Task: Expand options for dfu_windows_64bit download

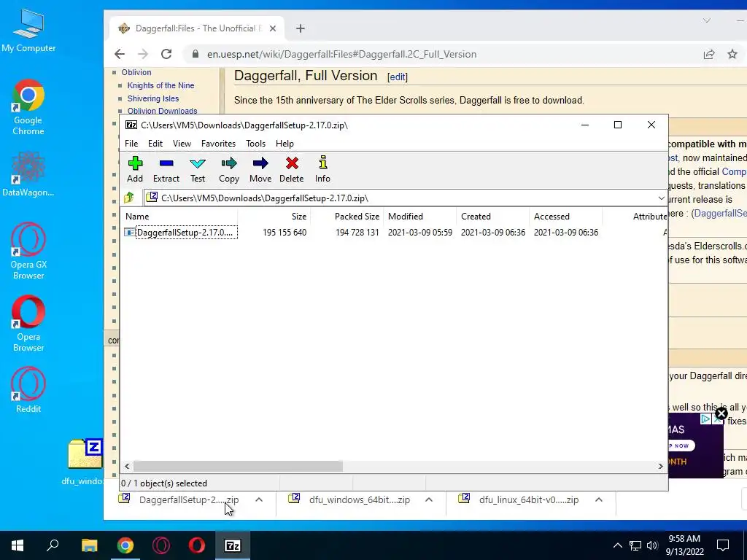Action: (x=429, y=499)
